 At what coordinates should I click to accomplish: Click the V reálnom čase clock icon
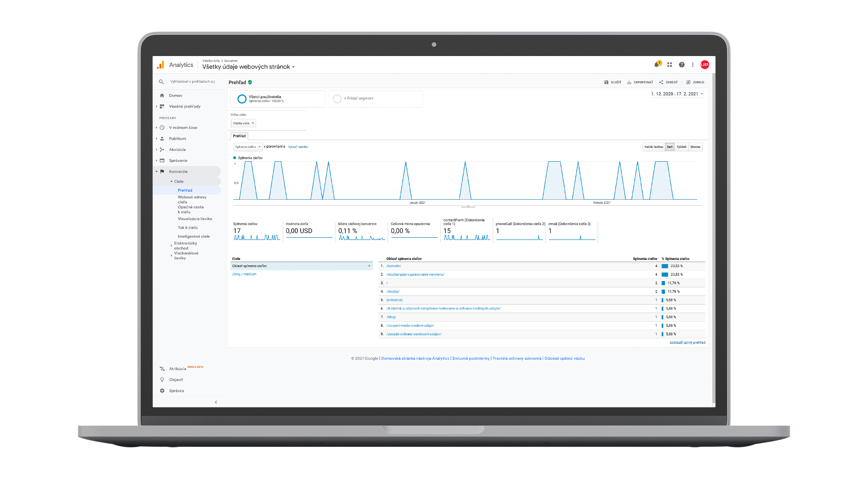(x=162, y=128)
